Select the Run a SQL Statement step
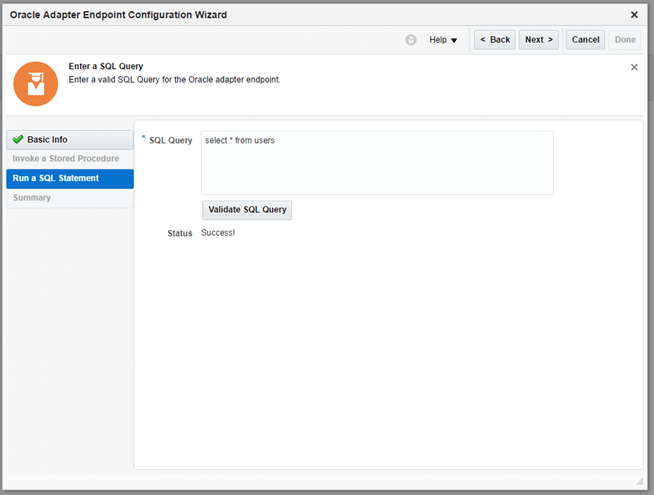 pos(56,178)
